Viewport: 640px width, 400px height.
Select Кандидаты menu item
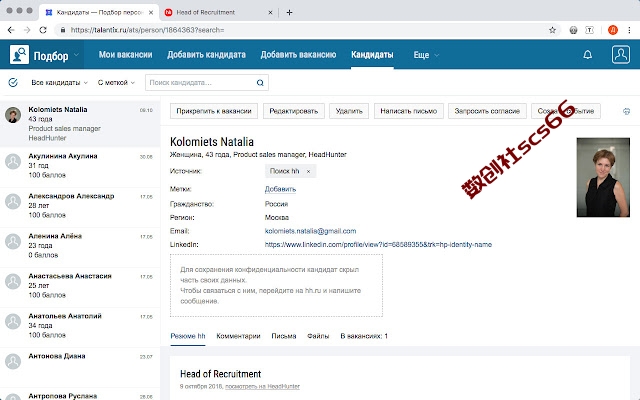(x=372, y=55)
